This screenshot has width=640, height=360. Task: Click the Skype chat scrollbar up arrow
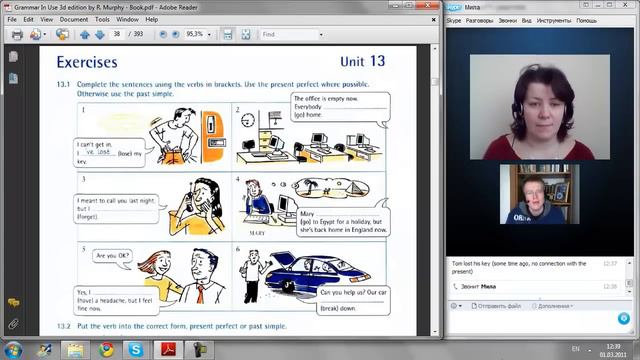pos(629,263)
